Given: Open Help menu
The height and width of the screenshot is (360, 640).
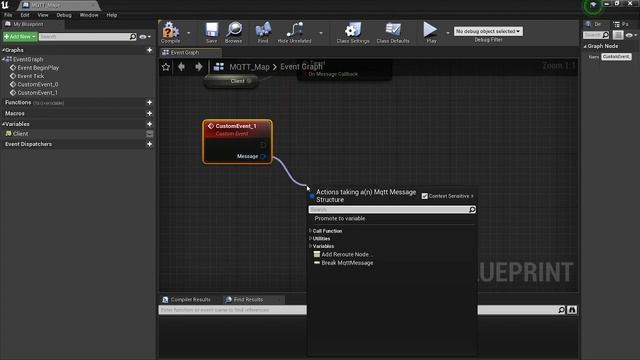Looking at the screenshot, I should 111,15.
